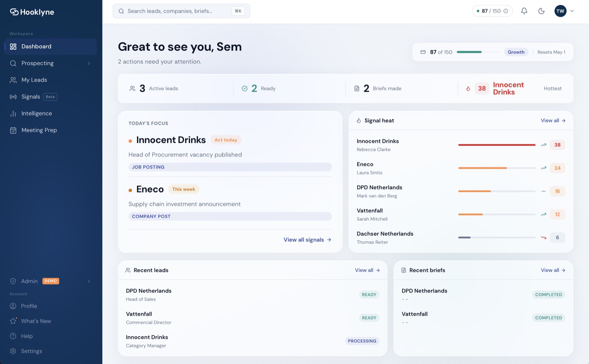The image size is (589, 364).
Task: Click the Active leads people icon
Action: [x=133, y=89]
